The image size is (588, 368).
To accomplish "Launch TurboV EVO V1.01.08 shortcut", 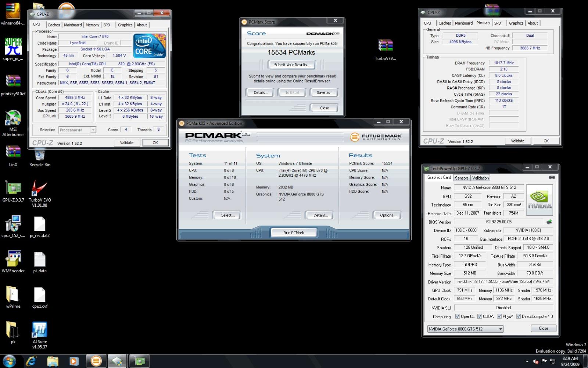I will click(40, 194).
